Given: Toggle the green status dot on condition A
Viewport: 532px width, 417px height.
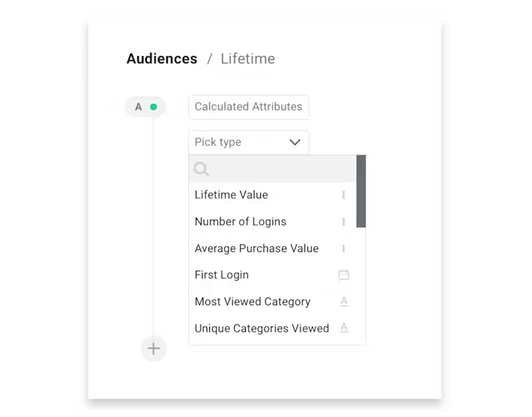Looking at the screenshot, I should coord(154,106).
